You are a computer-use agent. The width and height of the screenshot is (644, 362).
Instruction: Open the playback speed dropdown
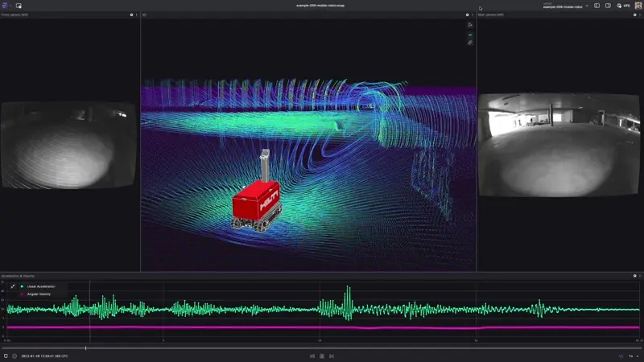(630, 356)
